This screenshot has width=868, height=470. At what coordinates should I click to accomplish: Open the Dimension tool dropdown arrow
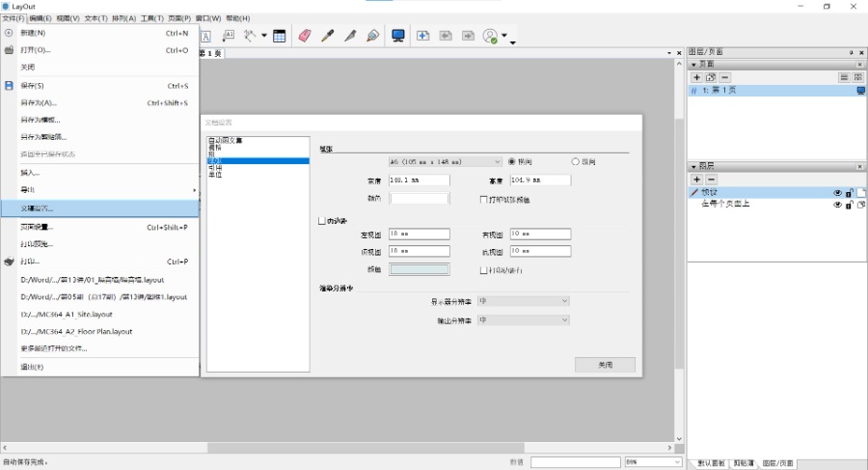[x=264, y=36]
